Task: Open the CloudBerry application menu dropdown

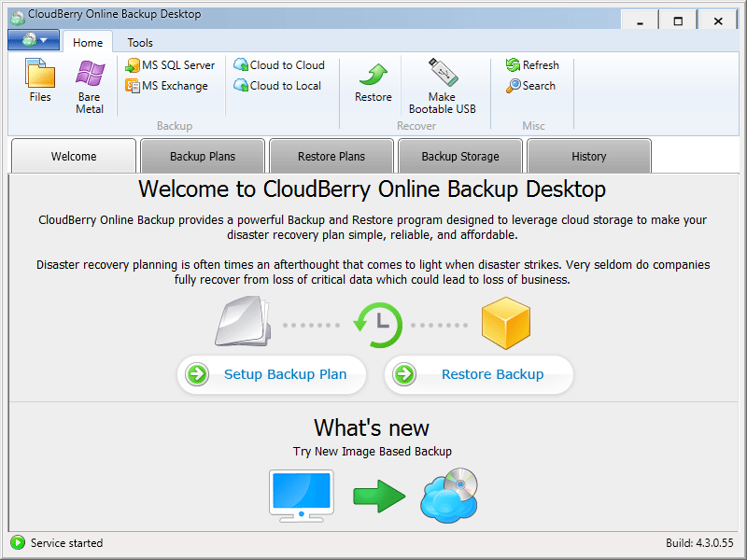Action: (34, 40)
